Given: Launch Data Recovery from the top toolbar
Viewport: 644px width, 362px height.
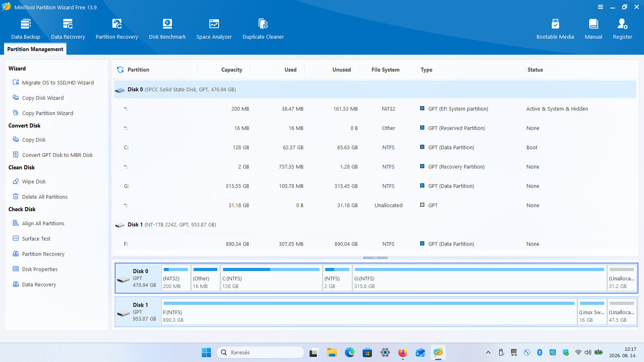Looking at the screenshot, I should pyautogui.click(x=68, y=29).
